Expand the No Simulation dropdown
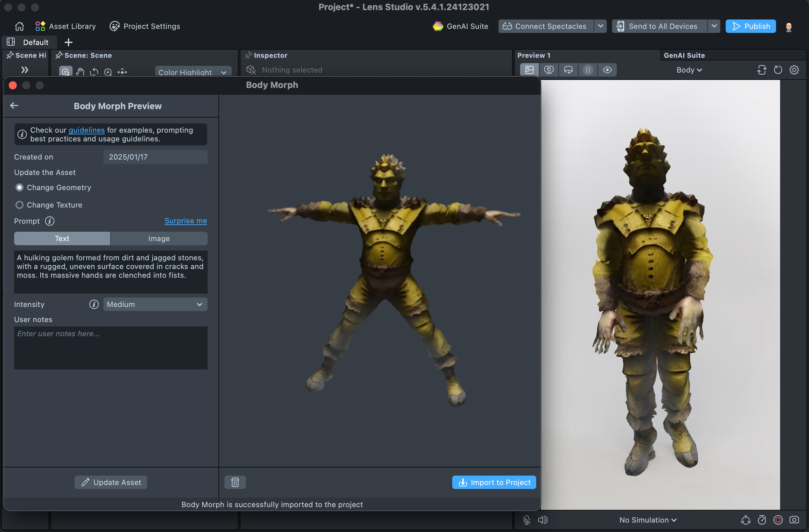809x532 pixels. pyautogui.click(x=647, y=520)
